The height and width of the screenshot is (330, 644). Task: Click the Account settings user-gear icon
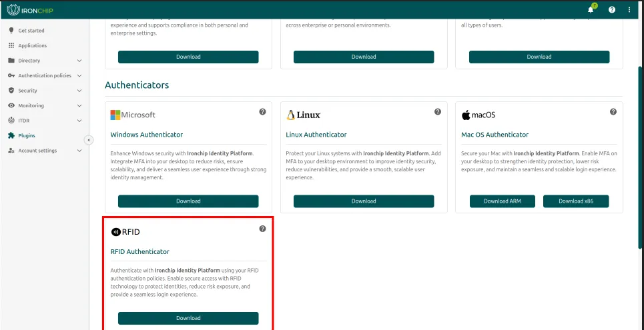[11, 151]
